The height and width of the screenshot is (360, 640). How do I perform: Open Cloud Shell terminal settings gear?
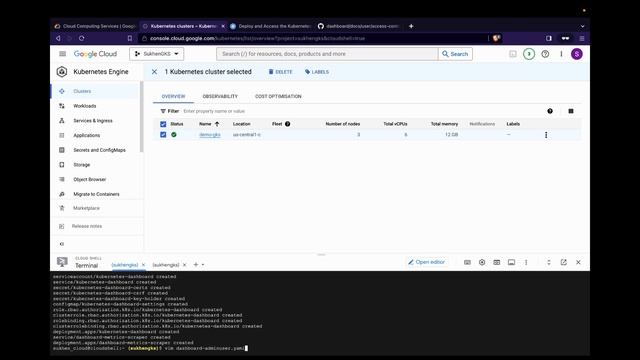(x=482, y=262)
